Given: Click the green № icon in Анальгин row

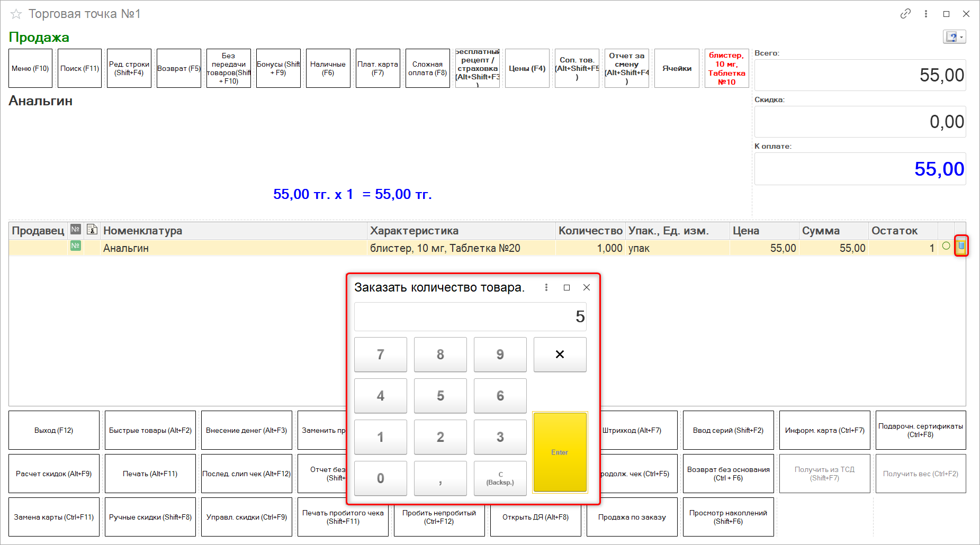Looking at the screenshot, I should (x=76, y=246).
